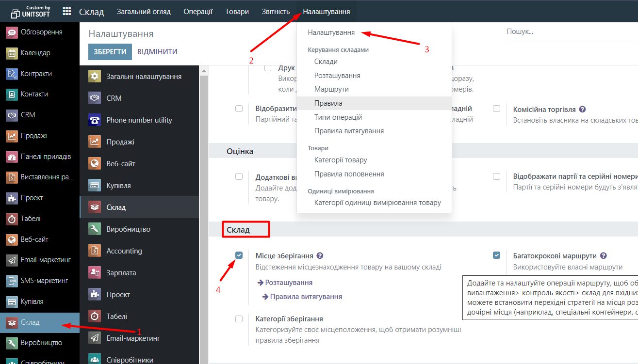The height and width of the screenshot is (364, 638).
Task: Follow the Правила витягування arrow link
Action: [x=306, y=297]
